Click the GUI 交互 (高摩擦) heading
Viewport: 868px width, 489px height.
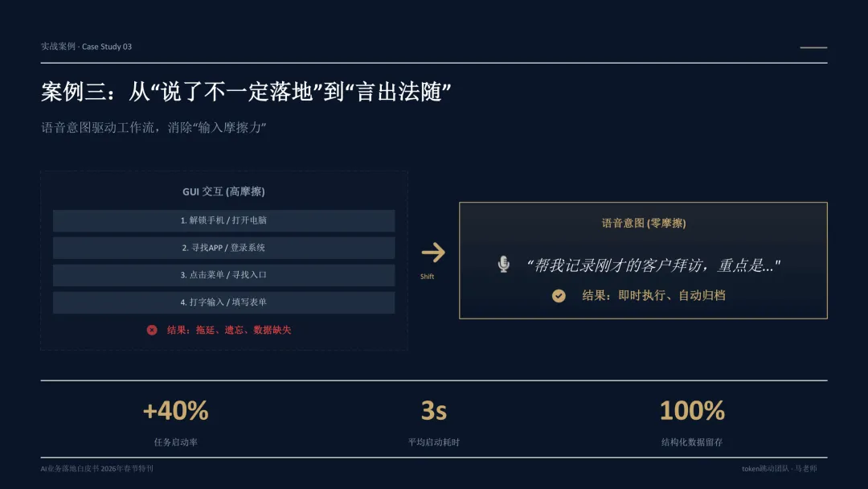(223, 191)
